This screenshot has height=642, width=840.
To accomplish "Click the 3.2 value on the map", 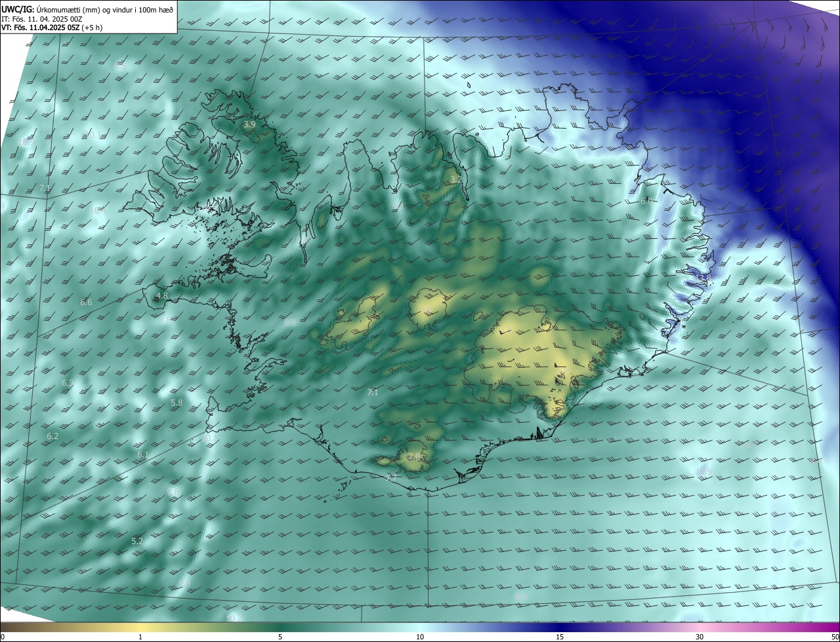I will point(456,179).
